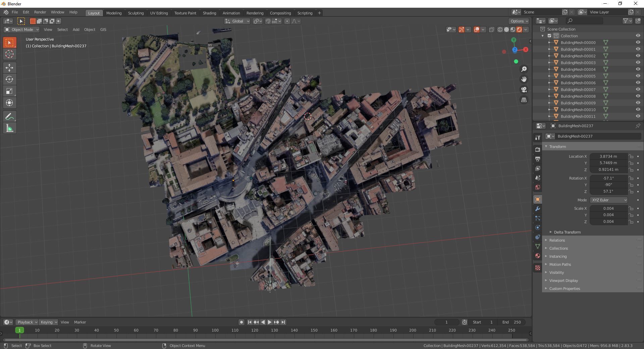This screenshot has height=349, width=644.
Task: Open the Modifier properties wrench tab
Action: point(538,209)
